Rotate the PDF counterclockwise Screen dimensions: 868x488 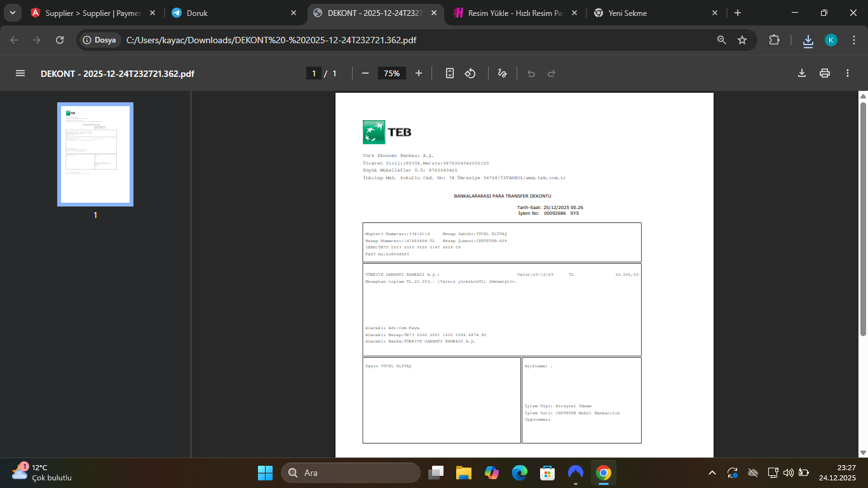coord(470,73)
